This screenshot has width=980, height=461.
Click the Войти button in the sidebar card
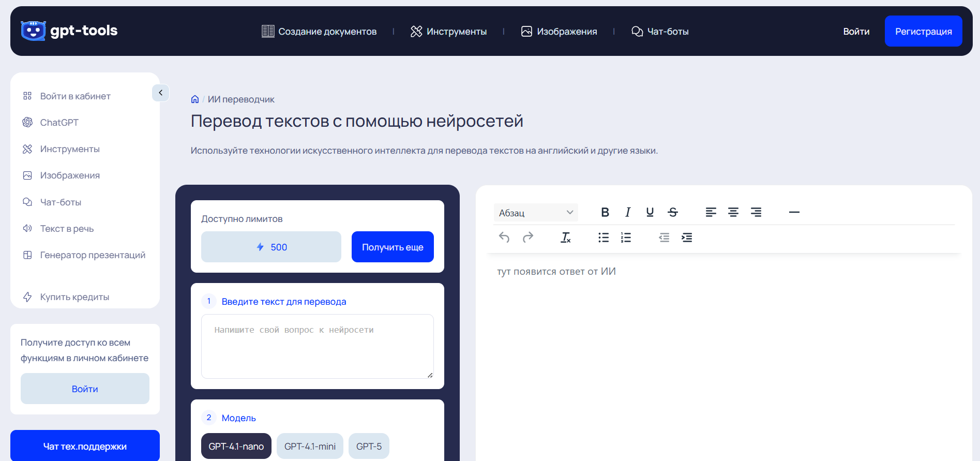point(85,389)
